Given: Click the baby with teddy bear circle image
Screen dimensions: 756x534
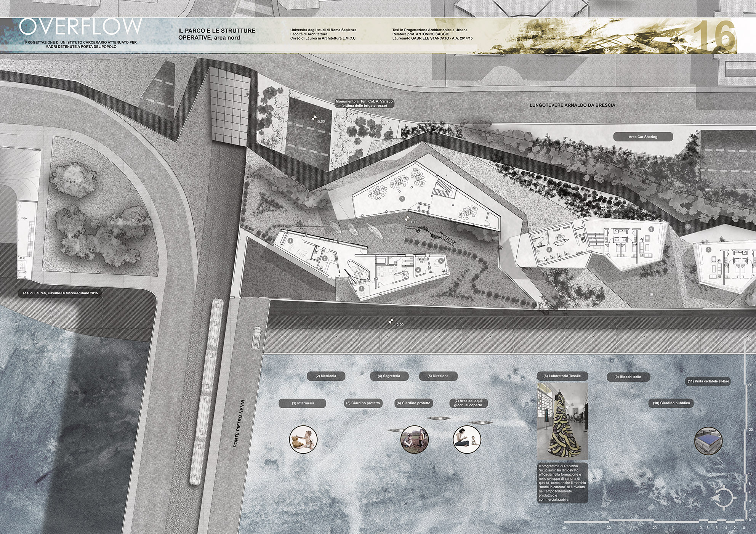Looking at the screenshot, I should click(303, 439).
